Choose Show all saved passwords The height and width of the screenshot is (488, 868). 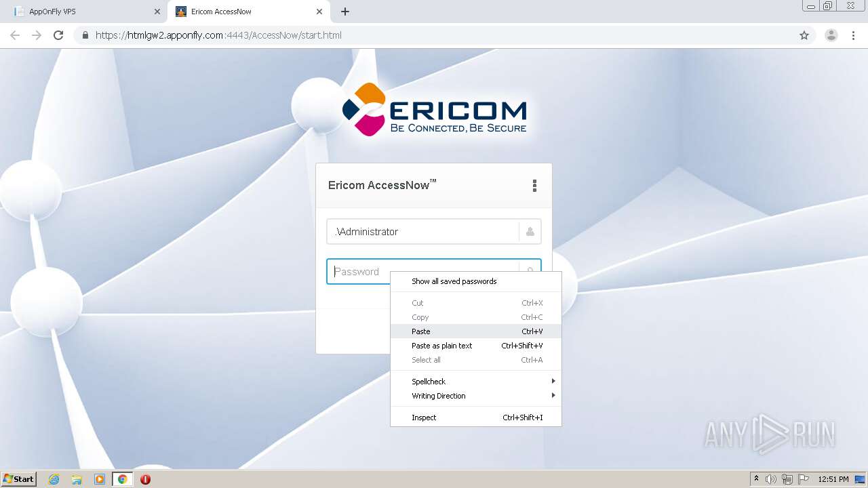476,281
